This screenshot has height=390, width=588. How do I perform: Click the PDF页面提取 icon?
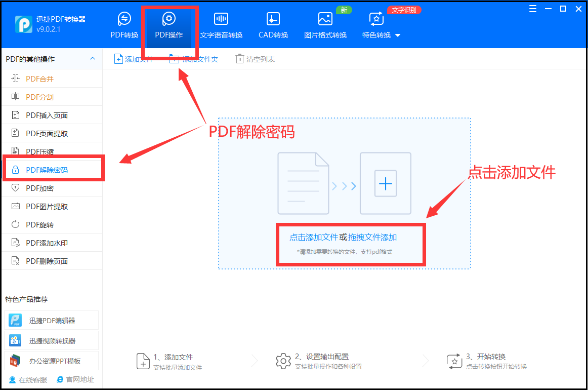tap(15, 133)
